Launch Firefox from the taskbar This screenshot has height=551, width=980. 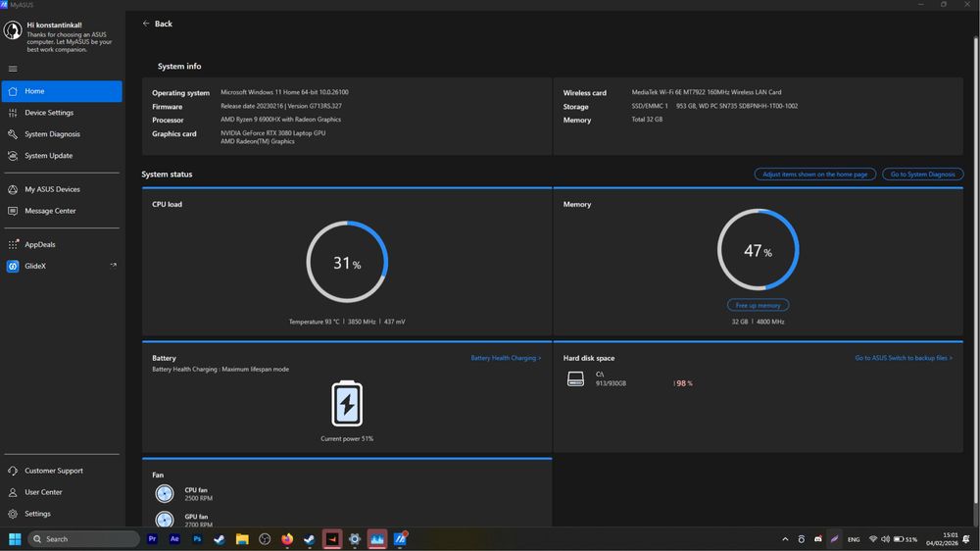click(287, 539)
